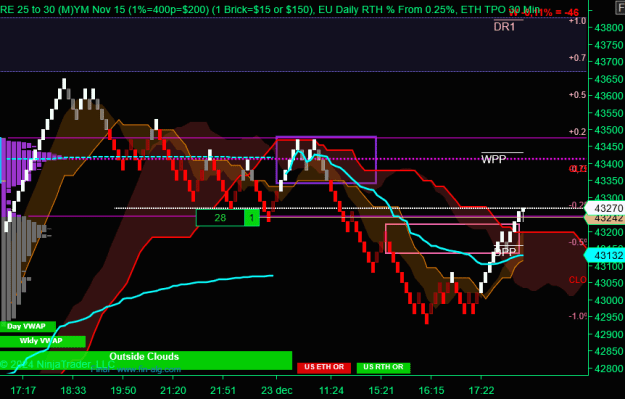Click the +0.2 percent level label
The width and height of the screenshot is (625, 399).
click(x=577, y=132)
